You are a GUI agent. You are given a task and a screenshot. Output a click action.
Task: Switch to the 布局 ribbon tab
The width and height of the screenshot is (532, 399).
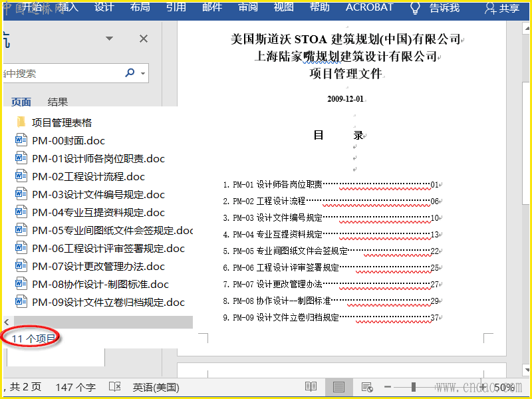click(x=140, y=7)
